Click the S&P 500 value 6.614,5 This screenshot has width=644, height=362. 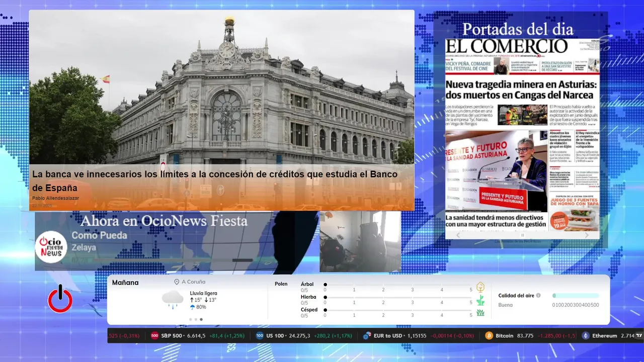tap(196, 336)
